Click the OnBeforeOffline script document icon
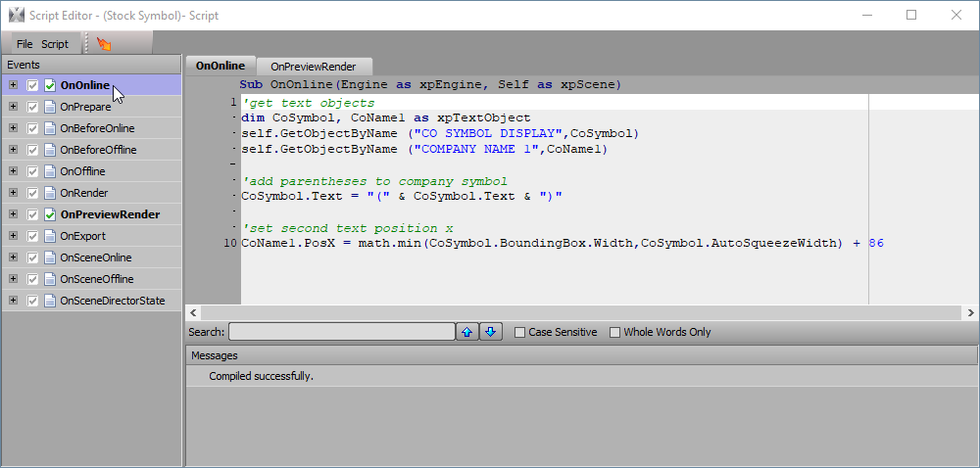 tap(51, 150)
